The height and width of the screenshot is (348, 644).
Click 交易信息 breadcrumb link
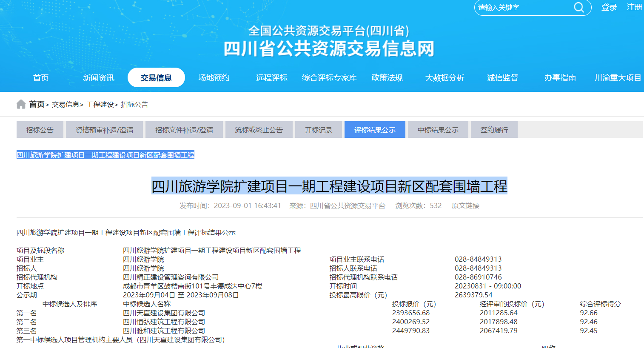pyautogui.click(x=66, y=105)
